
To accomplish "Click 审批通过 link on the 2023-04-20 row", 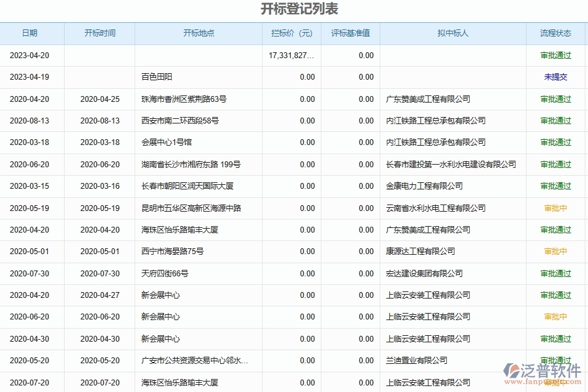I will pyautogui.click(x=555, y=56).
